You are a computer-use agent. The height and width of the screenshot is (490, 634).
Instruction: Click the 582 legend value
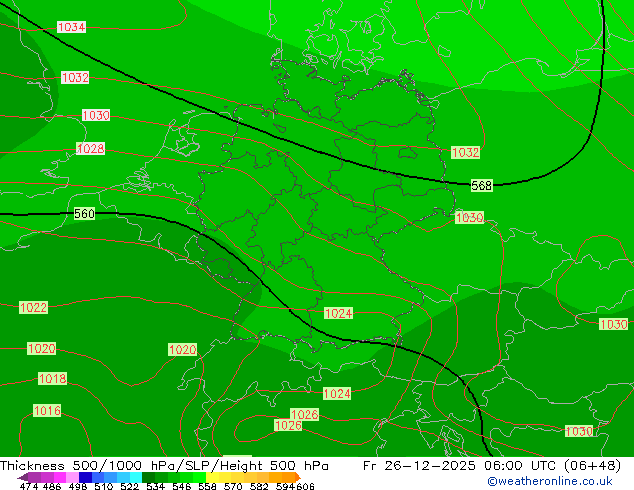tap(259, 486)
